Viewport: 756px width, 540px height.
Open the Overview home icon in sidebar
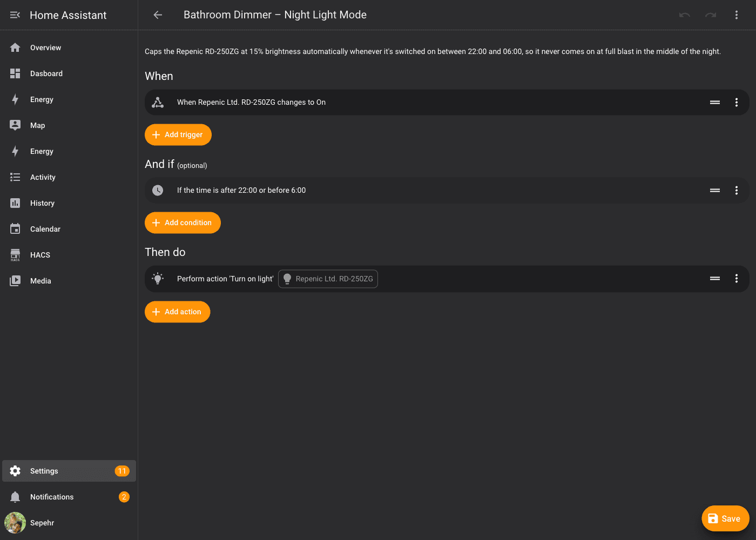click(x=15, y=48)
